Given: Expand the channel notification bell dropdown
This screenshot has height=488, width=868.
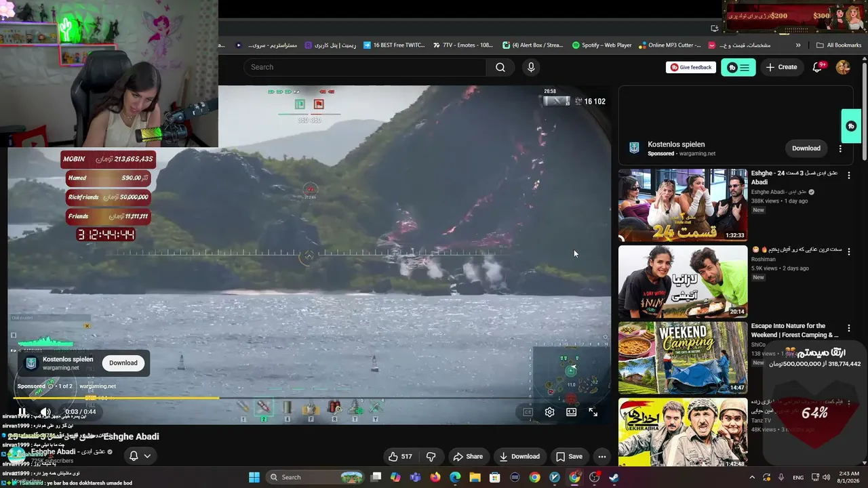Looking at the screenshot, I should [140, 455].
